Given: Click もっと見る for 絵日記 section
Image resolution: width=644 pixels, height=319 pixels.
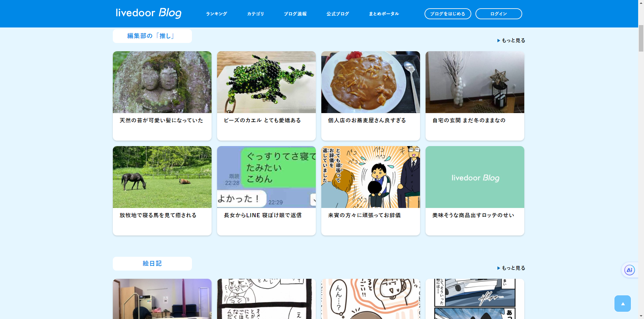Looking at the screenshot, I should (x=511, y=268).
